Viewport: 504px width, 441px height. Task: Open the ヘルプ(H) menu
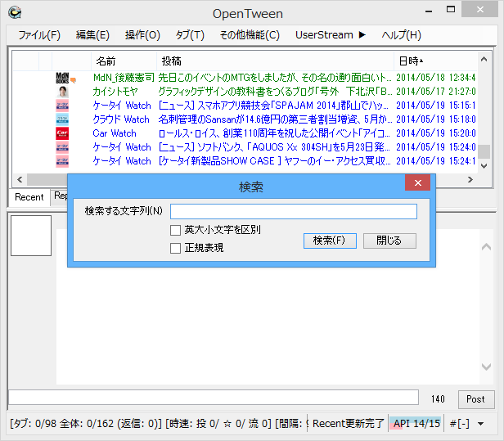tap(402, 34)
